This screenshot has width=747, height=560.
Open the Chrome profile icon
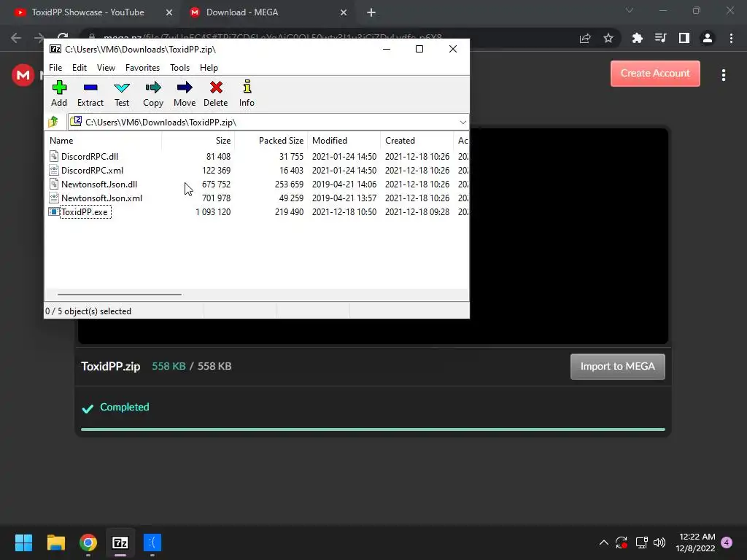pyautogui.click(x=708, y=38)
